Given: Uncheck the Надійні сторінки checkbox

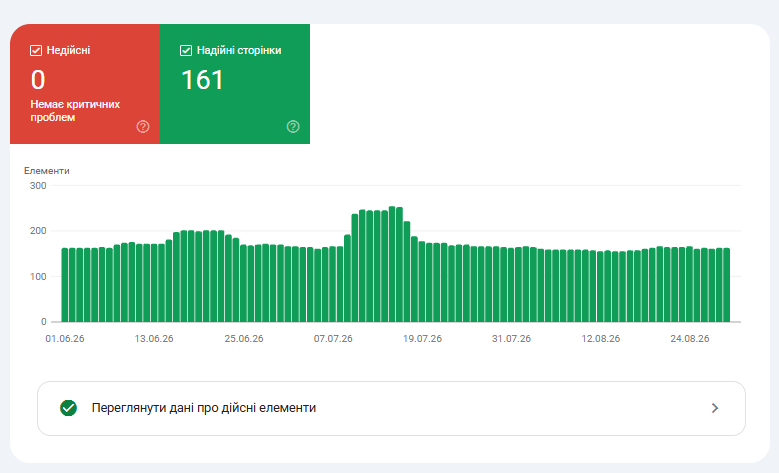Looking at the screenshot, I should [186, 50].
